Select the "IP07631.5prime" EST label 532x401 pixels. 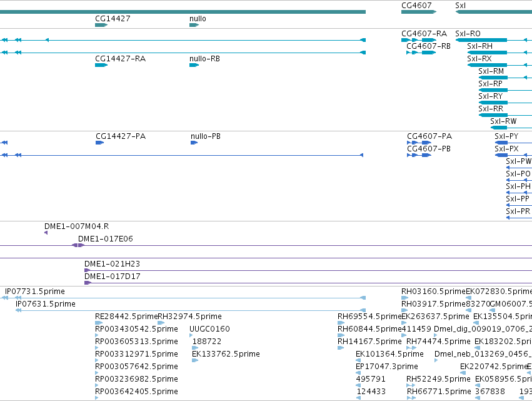tap(46, 304)
